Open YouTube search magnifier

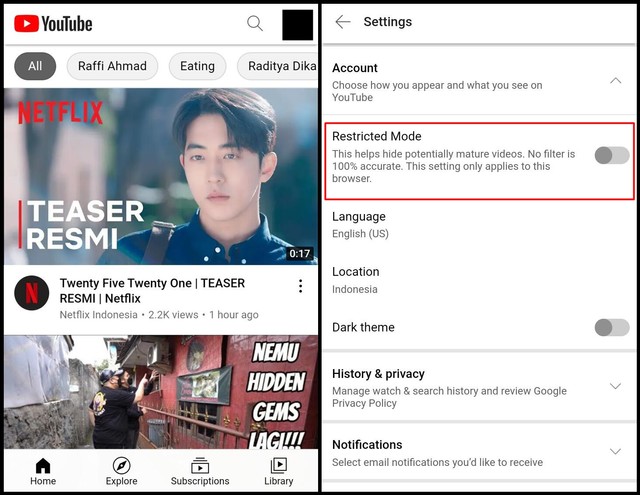pos(255,23)
